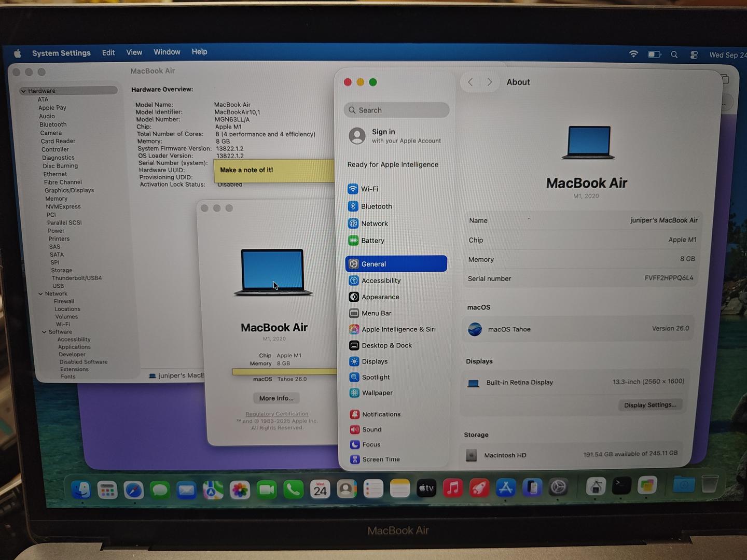Viewport: 747px width, 560px height.
Task: Select Firewall under Network tree
Action: (64, 301)
